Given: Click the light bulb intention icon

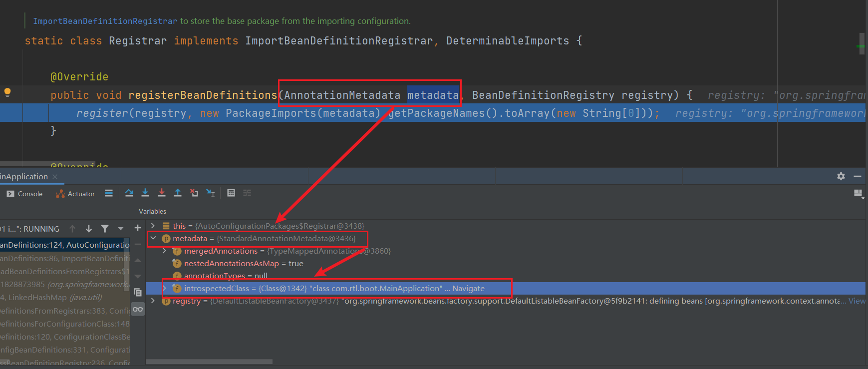Looking at the screenshot, I should pos(7,92).
